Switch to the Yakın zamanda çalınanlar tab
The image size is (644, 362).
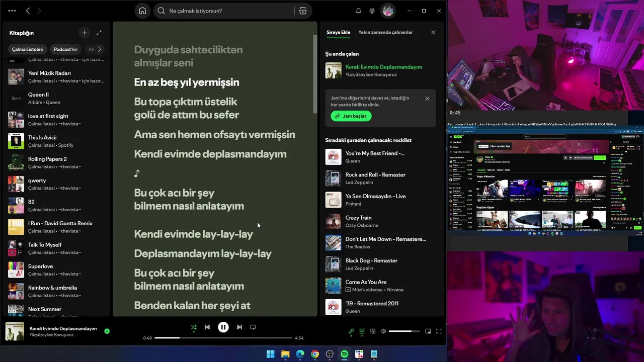pos(385,32)
